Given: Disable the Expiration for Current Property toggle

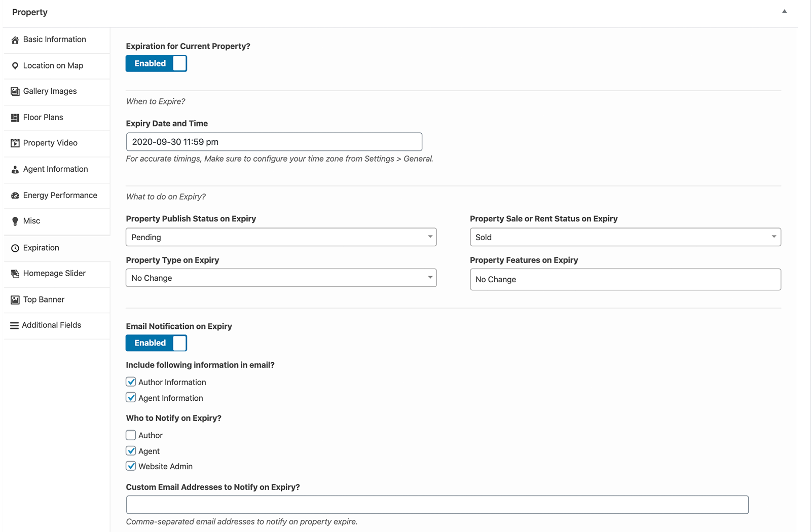Looking at the screenshot, I should (x=156, y=63).
